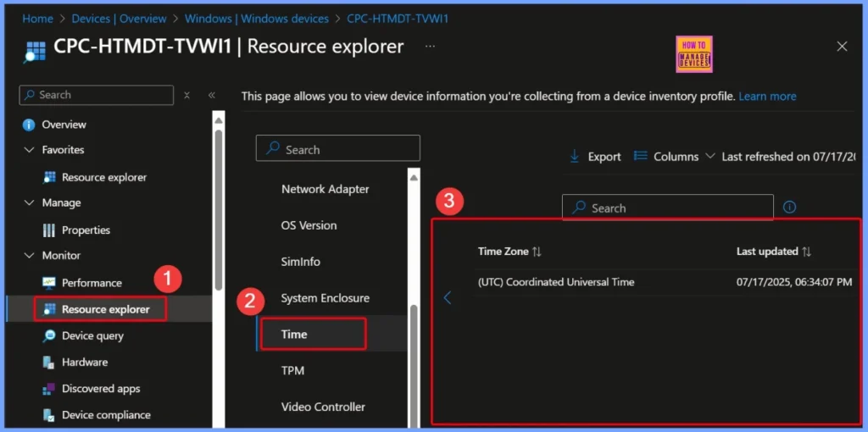The image size is (868, 432).
Task: Click the Columns list icon
Action: [x=640, y=156]
